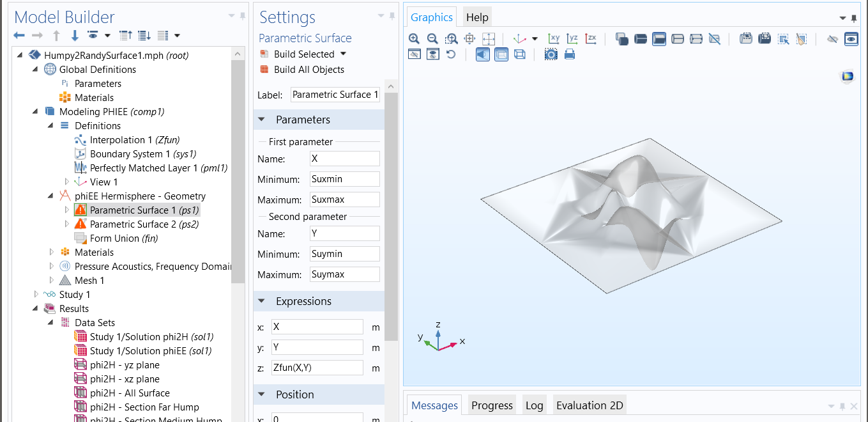The height and width of the screenshot is (422, 868).
Task: Click the z expression field Zfun(X,Y)
Action: click(317, 368)
